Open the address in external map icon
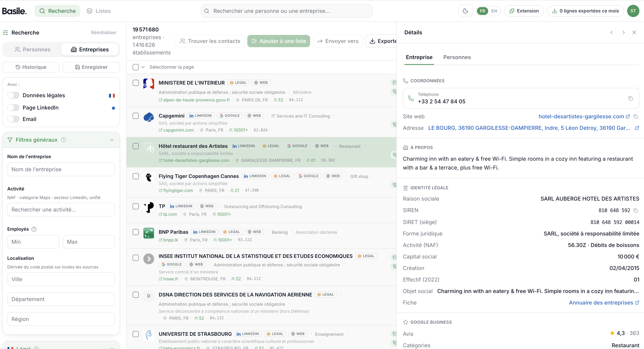The width and height of the screenshot is (644, 349). coord(637,128)
